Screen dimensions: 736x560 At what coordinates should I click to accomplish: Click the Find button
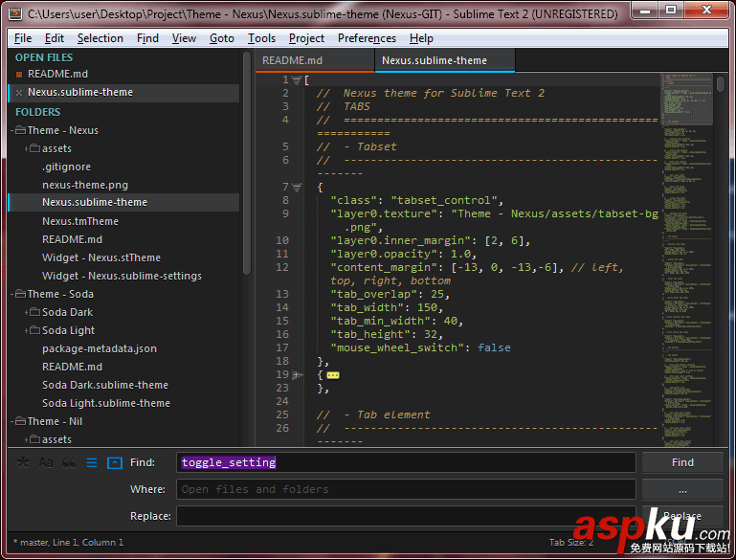[x=682, y=462]
